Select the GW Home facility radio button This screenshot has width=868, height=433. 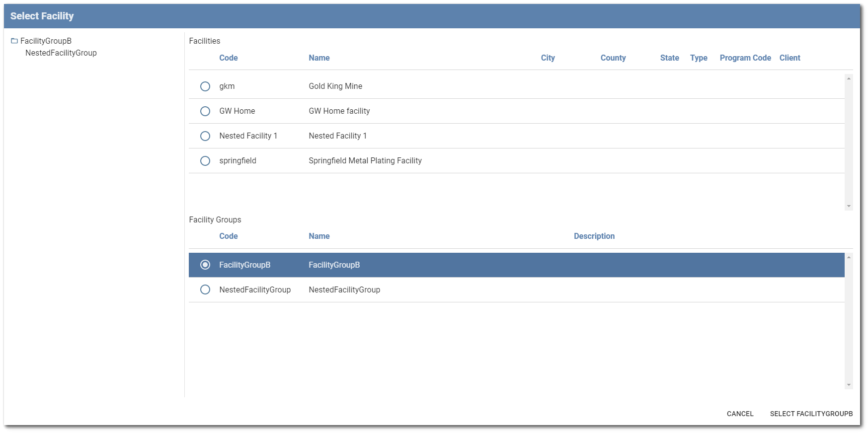205,111
